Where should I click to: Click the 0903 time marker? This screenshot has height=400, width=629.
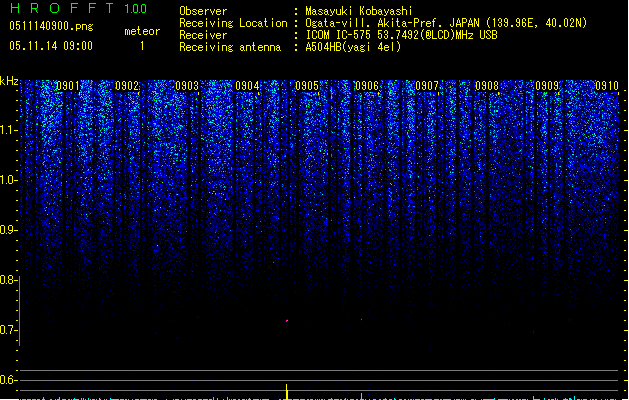point(187,86)
